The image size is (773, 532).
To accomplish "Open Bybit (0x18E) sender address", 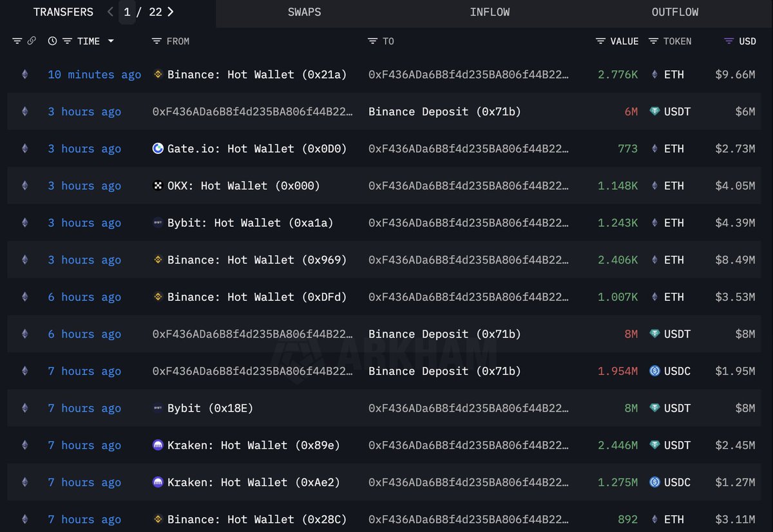I will 210,408.
